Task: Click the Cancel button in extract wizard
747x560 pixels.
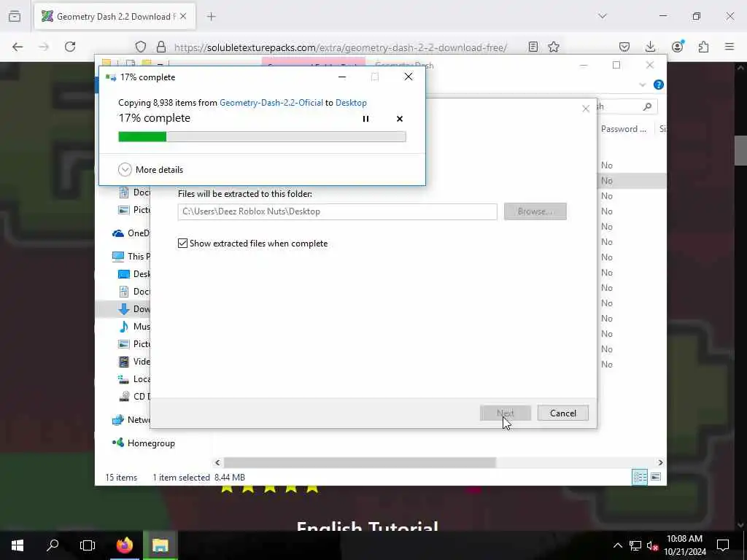Action: [x=563, y=413]
